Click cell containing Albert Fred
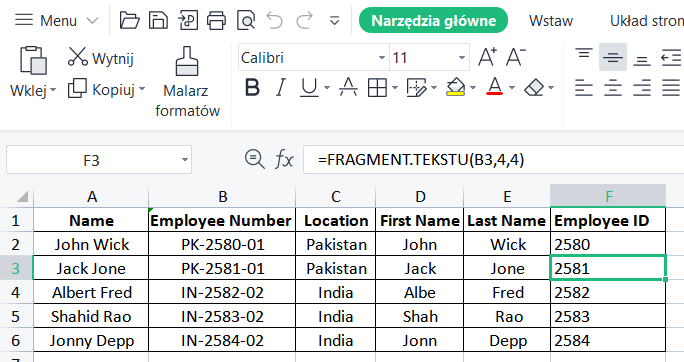 [x=91, y=292]
